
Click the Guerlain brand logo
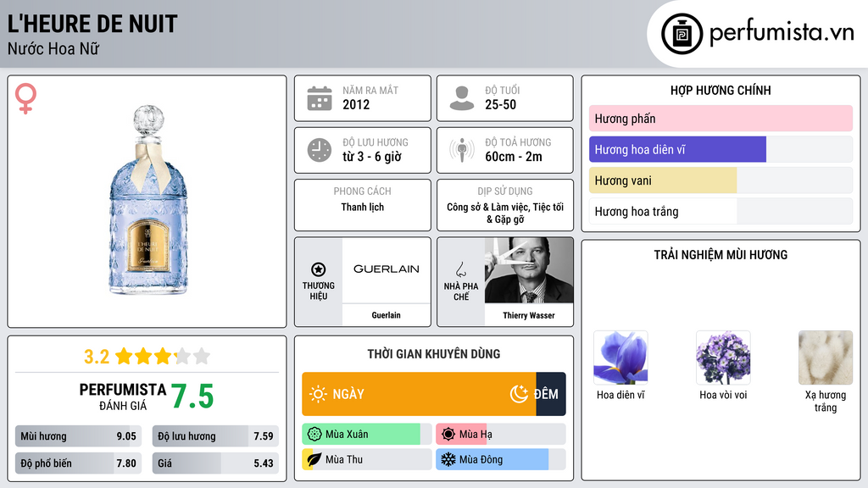pyautogui.click(x=386, y=269)
